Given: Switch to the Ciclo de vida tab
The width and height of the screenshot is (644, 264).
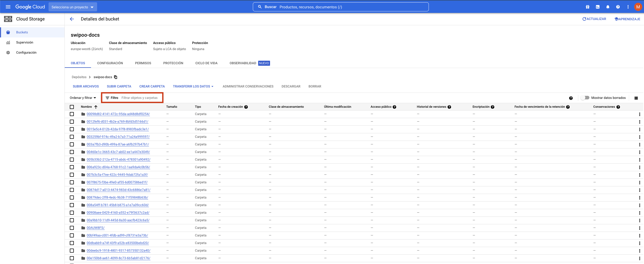Looking at the screenshot, I should pos(206,63).
